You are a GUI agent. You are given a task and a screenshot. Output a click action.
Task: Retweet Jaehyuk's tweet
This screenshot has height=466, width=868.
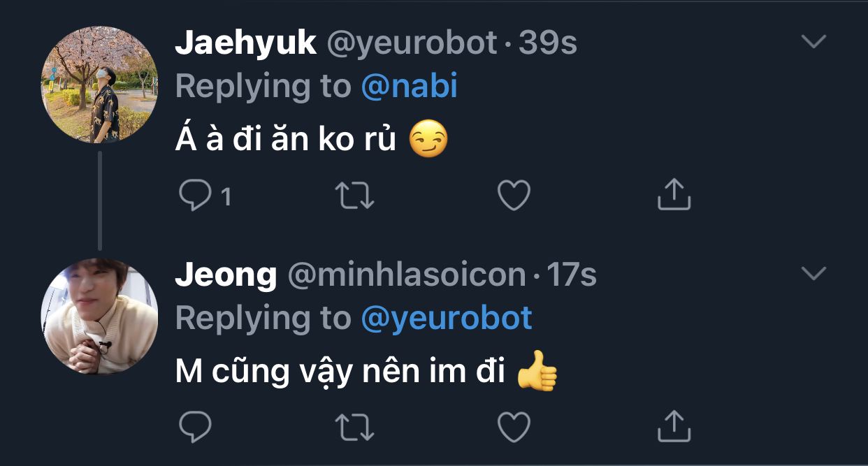tap(355, 196)
